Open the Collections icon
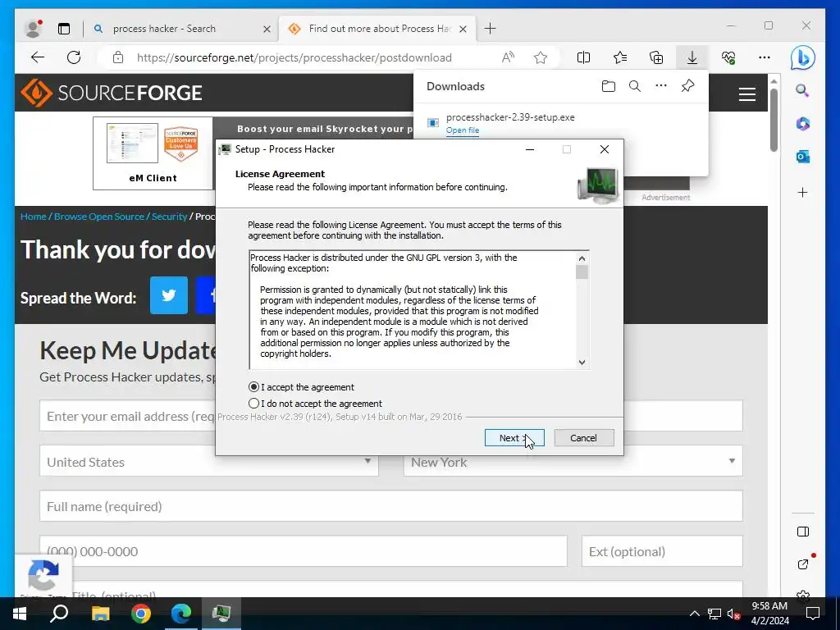840x630 pixels. click(656, 57)
